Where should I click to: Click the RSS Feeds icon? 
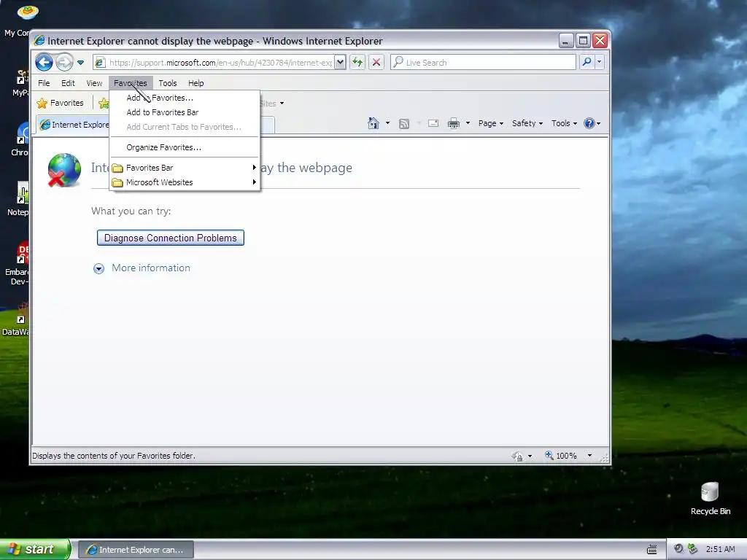[x=404, y=124]
